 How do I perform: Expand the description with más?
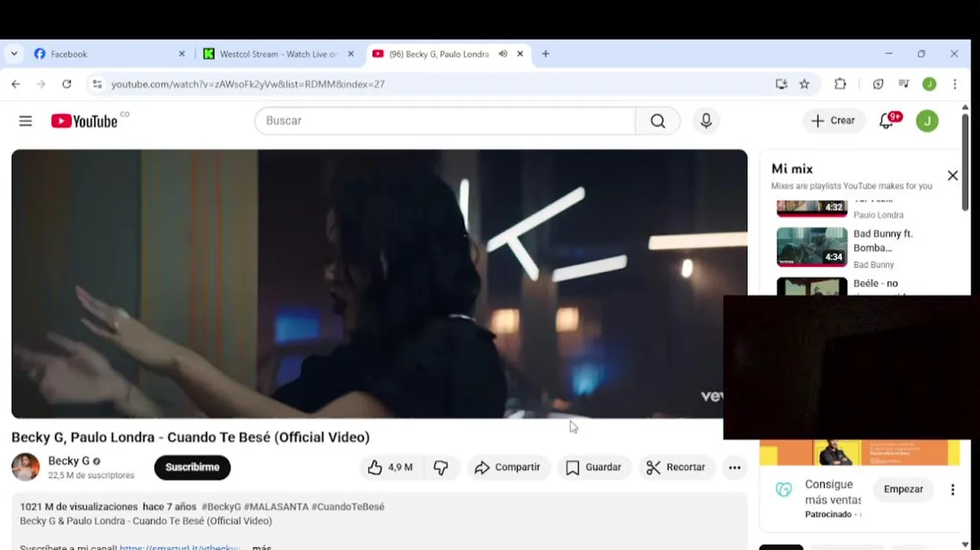pos(262,547)
